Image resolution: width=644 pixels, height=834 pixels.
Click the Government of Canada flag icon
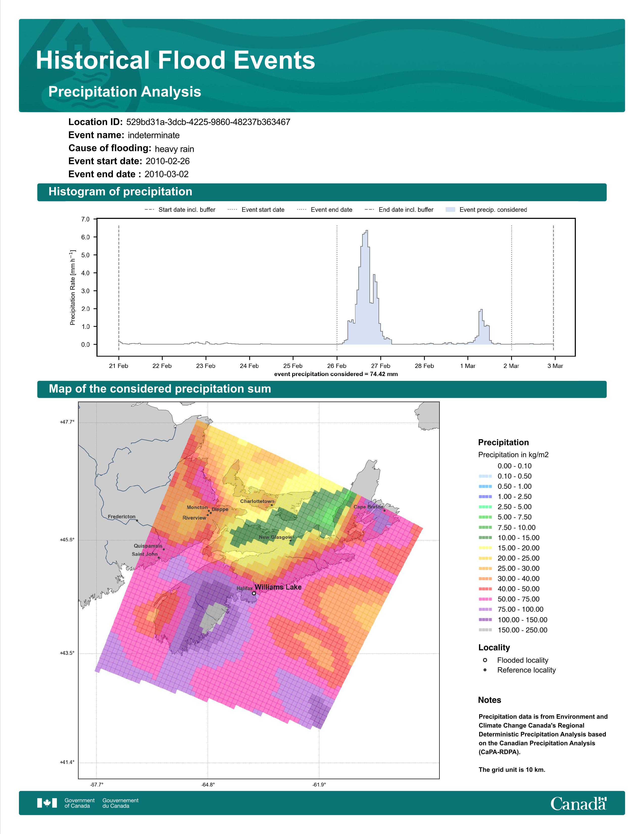[x=47, y=803]
